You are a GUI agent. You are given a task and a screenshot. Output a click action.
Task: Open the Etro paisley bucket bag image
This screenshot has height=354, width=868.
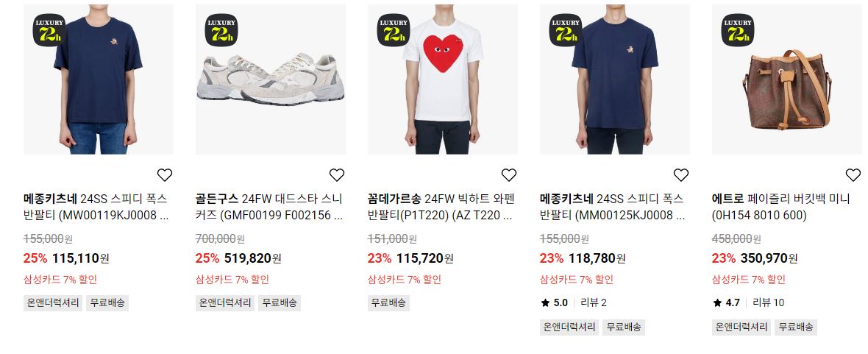[786, 79]
